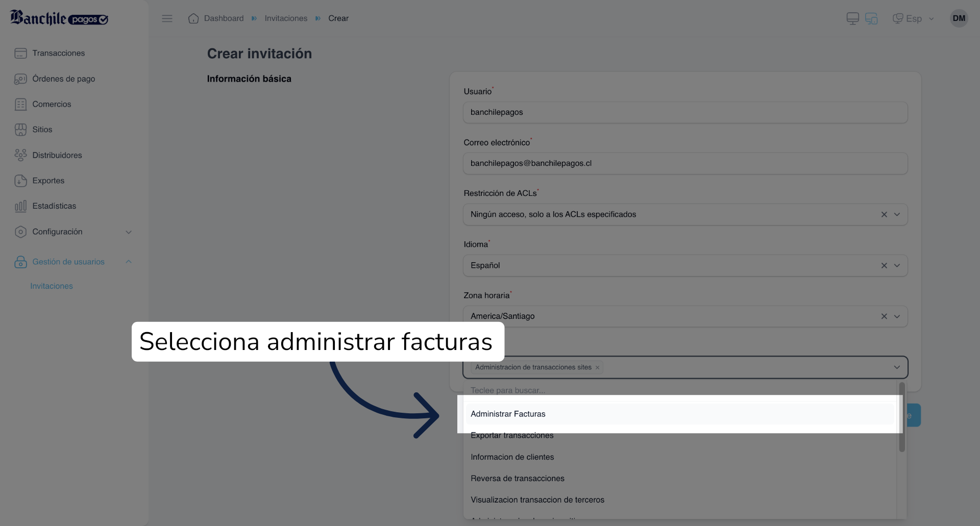Open the Idioma dropdown arrow

(897, 265)
